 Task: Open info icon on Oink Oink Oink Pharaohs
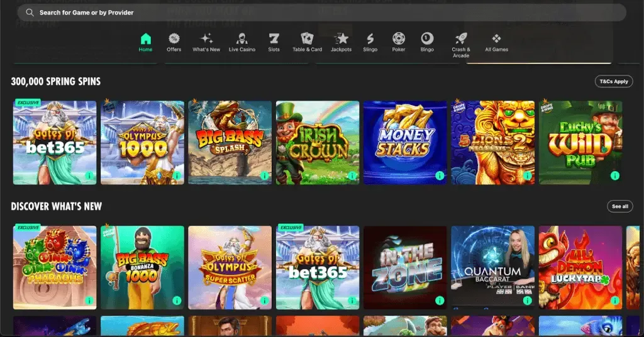[89, 301]
